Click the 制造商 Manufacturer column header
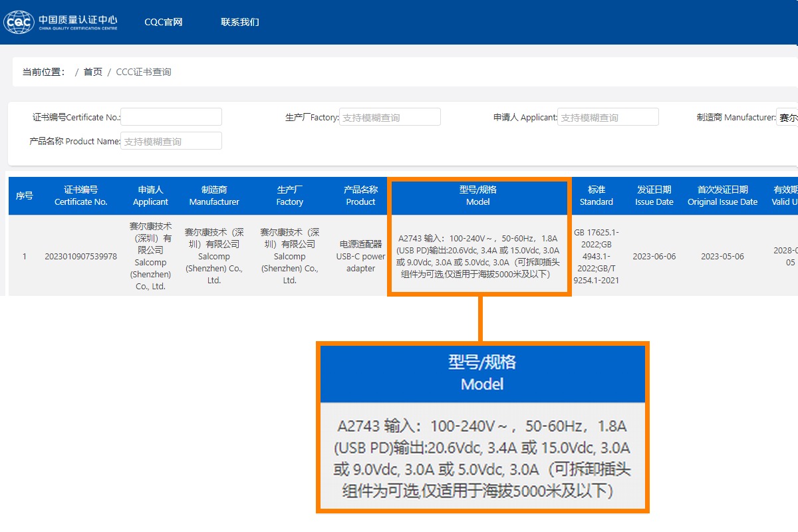 coord(214,196)
